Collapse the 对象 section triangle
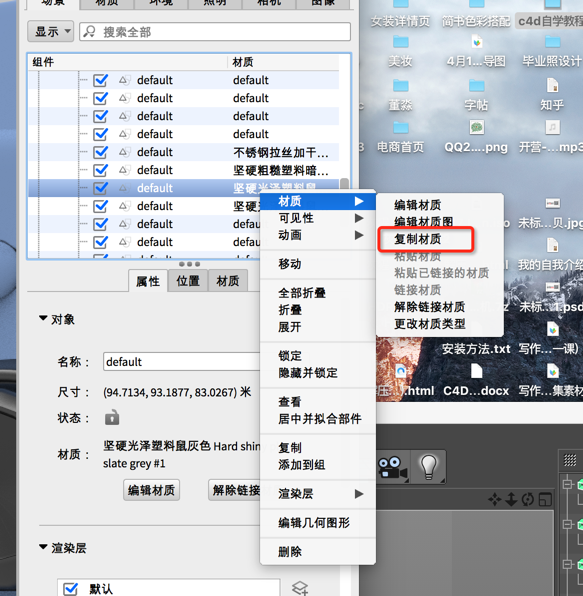583x596 pixels. click(43, 318)
